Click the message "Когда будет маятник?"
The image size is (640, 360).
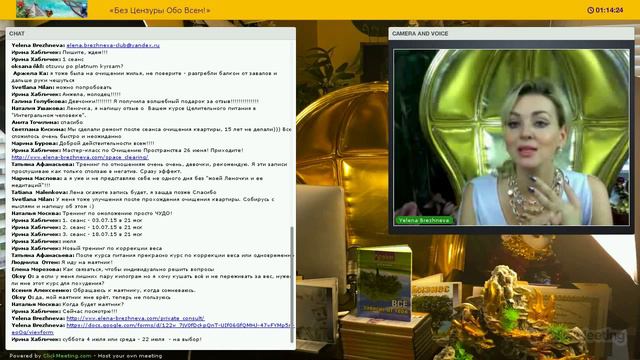click(67, 304)
